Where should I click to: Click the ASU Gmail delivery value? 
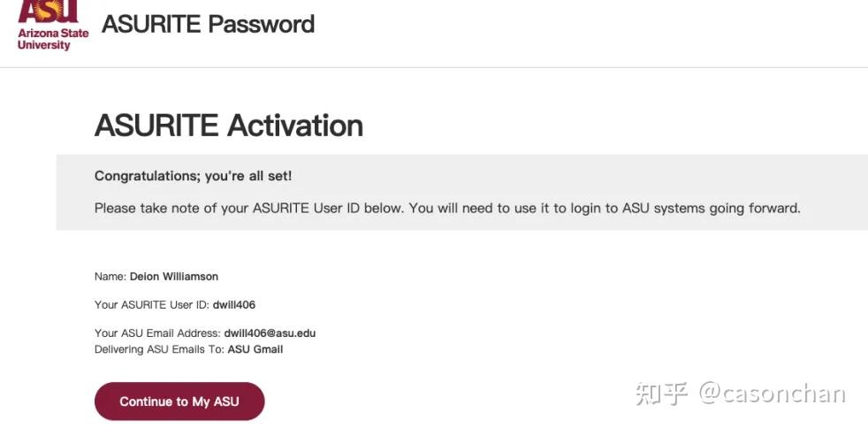point(255,349)
